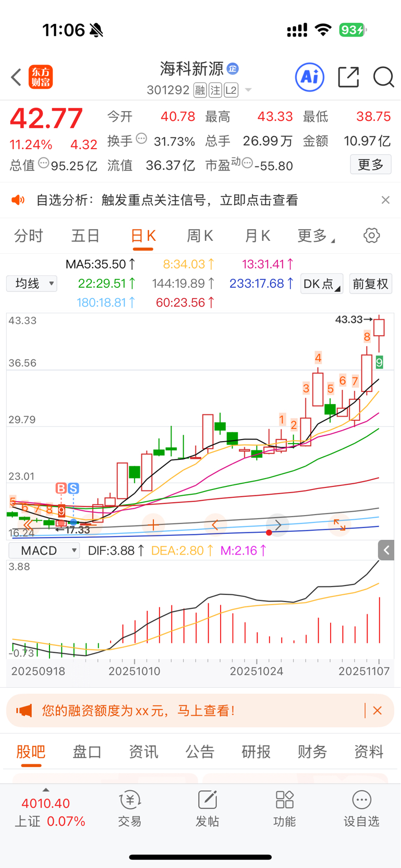
Task: Expand chart to fullscreen arrows icon
Action: coord(339,524)
